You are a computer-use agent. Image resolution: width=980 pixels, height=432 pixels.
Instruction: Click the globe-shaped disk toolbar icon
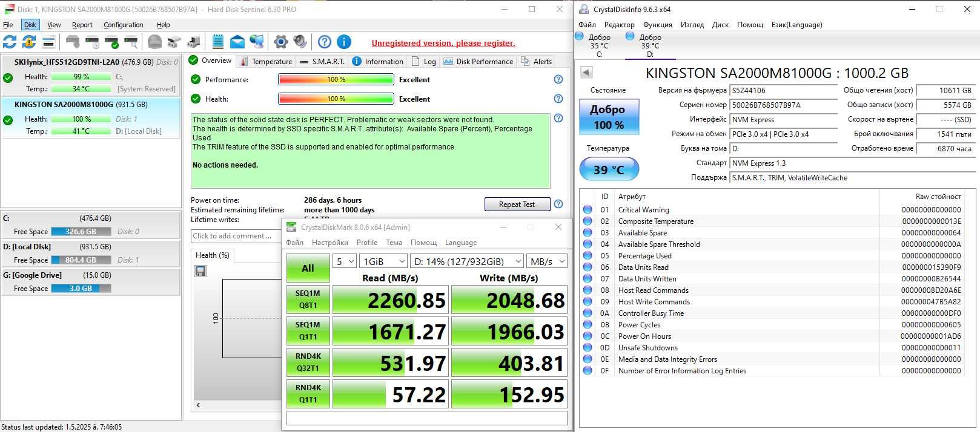click(154, 42)
